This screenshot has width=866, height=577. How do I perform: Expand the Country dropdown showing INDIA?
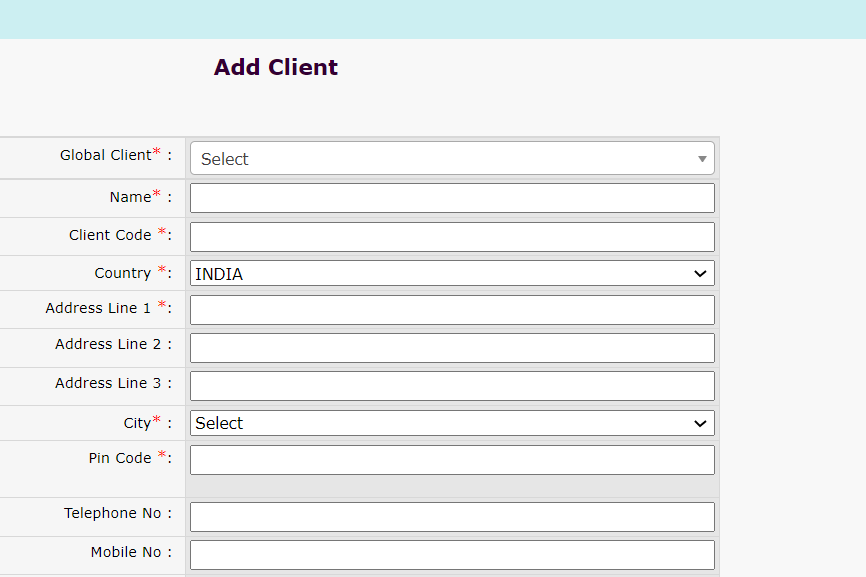[452, 274]
